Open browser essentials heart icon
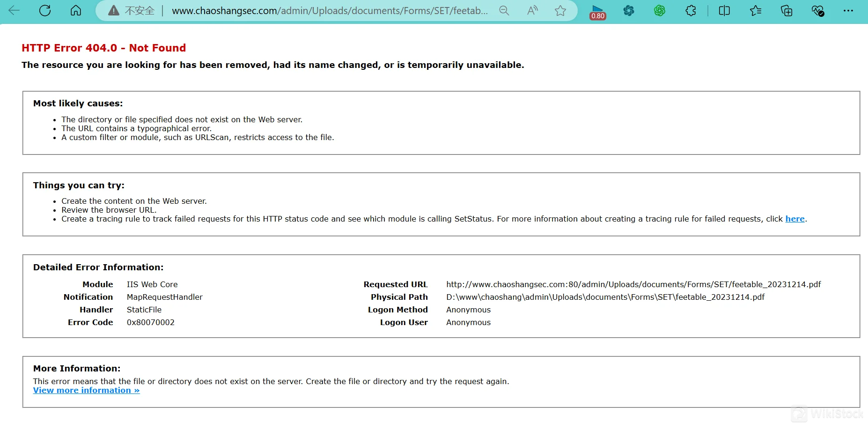Image resolution: width=868 pixels, height=430 pixels. [x=817, y=10]
